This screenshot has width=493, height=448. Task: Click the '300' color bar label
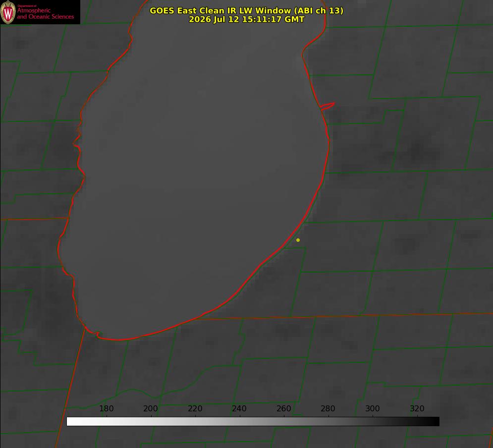coord(373,408)
